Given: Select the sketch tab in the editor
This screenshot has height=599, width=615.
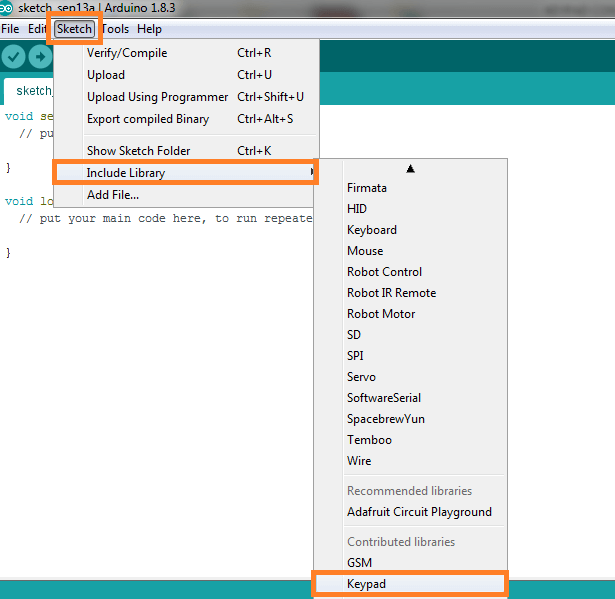Looking at the screenshot, I should (29, 91).
